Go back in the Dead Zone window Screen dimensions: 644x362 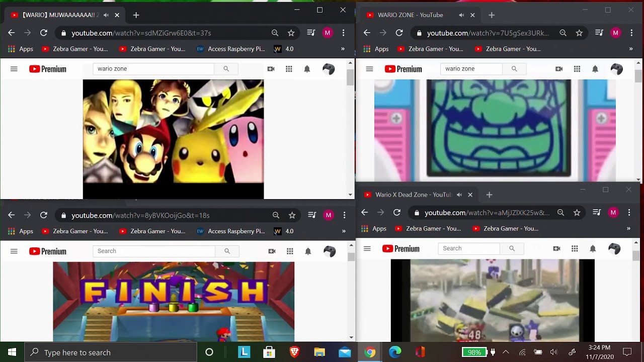[x=364, y=213]
